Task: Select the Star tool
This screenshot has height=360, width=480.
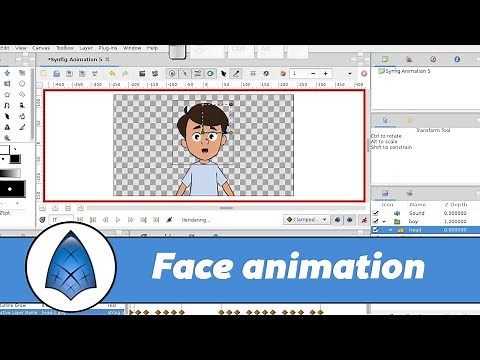Action: (x=7, y=95)
